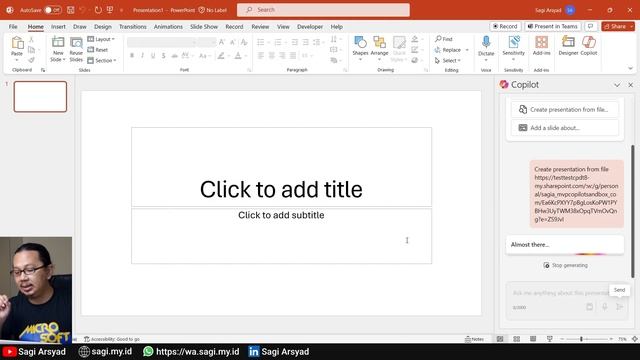The height and width of the screenshot is (360, 640).
Task: Switch to Reading View in status bar
Action: (x=533, y=339)
